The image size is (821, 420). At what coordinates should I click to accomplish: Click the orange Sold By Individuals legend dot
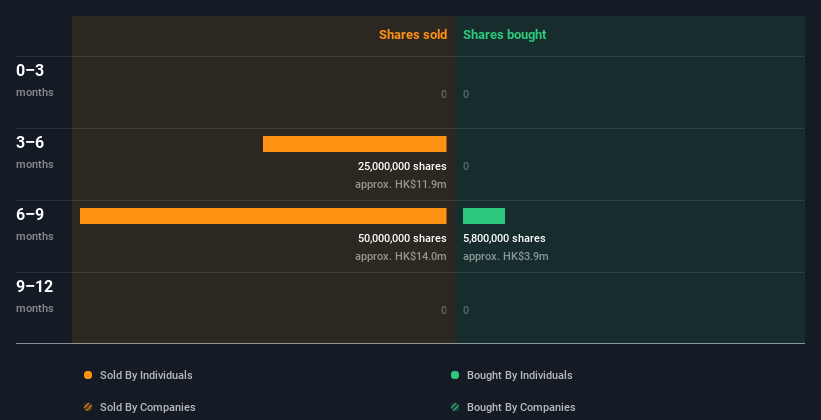point(88,375)
